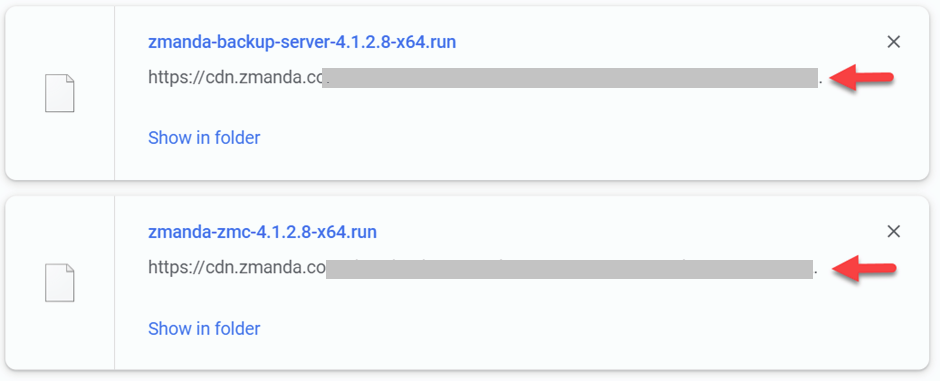
Task: Click left icon panel of first download card
Action: click(60, 93)
